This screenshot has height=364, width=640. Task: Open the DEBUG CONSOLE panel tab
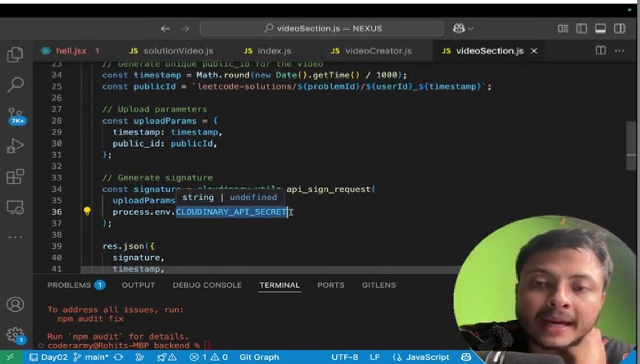(207, 285)
